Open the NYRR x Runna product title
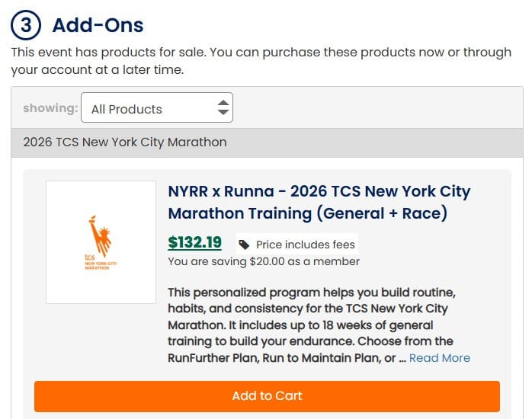 coord(319,202)
